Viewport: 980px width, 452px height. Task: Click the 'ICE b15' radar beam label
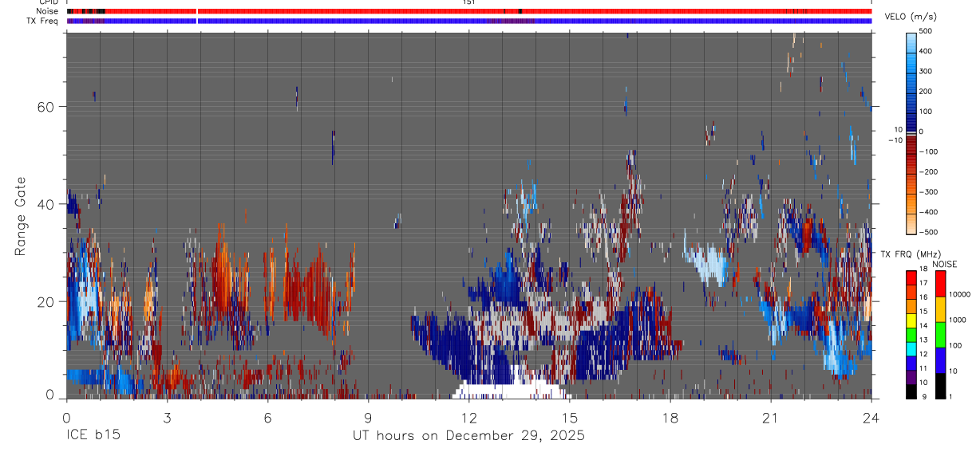92,436
